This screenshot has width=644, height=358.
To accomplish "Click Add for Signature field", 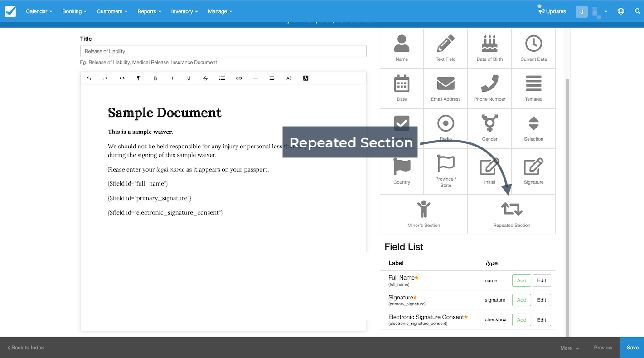I will tap(522, 300).
